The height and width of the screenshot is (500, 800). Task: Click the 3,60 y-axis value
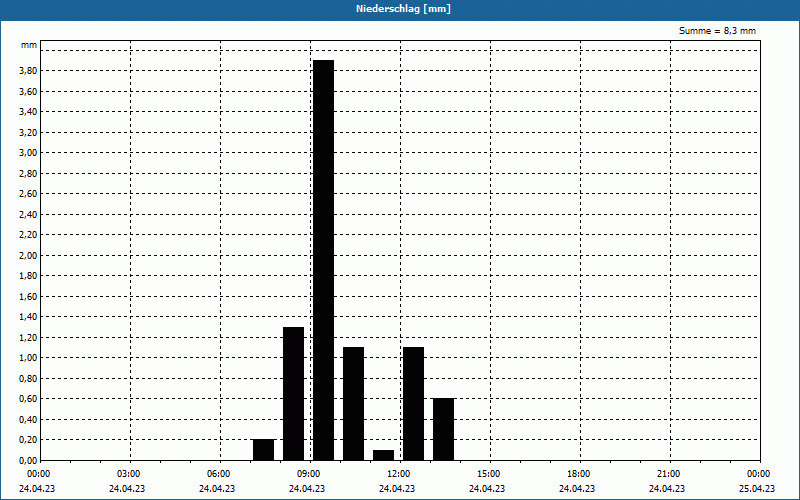(x=28, y=91)
